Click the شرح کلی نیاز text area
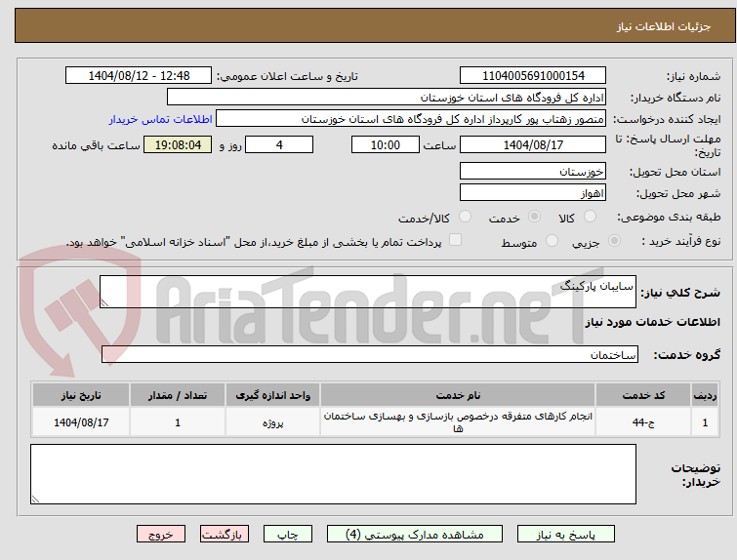 (x=368, y=292)
